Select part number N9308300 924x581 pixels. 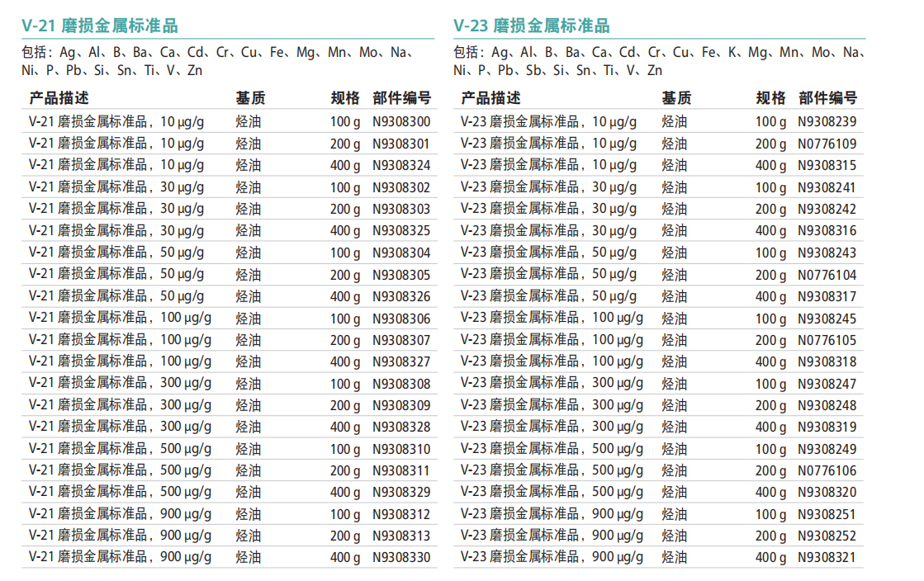point(401,122)
